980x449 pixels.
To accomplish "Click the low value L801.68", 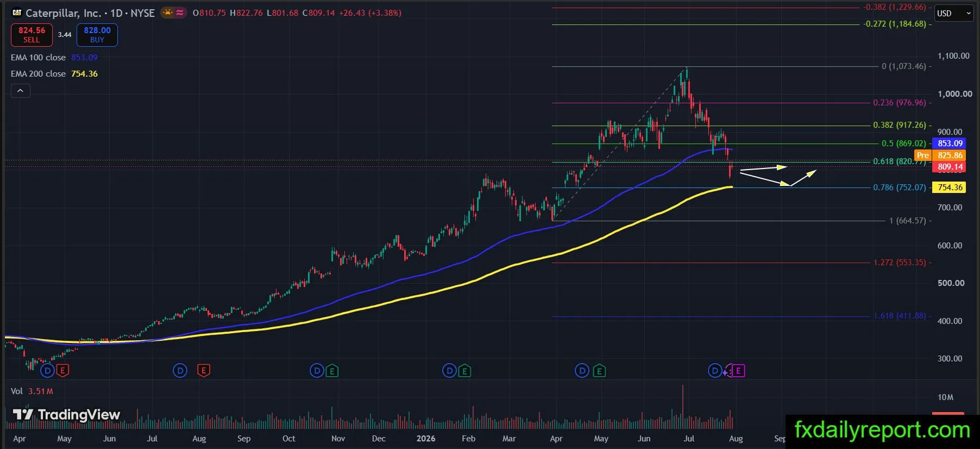I will [282, 13].
